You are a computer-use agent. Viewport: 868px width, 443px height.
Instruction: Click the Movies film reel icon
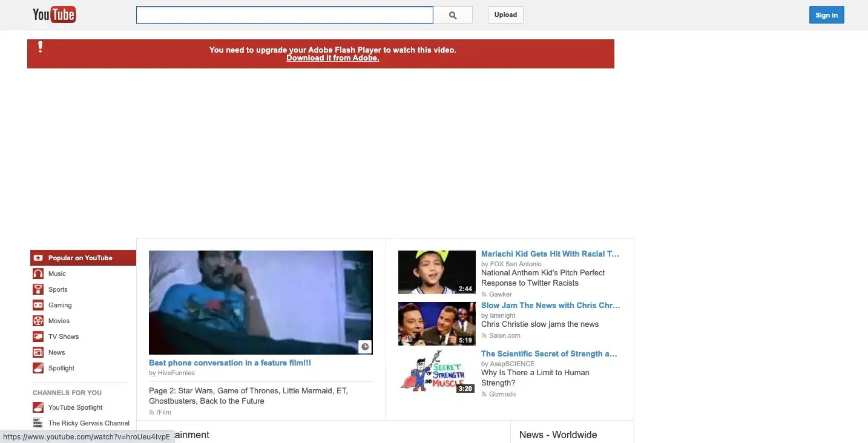(38, 321)
